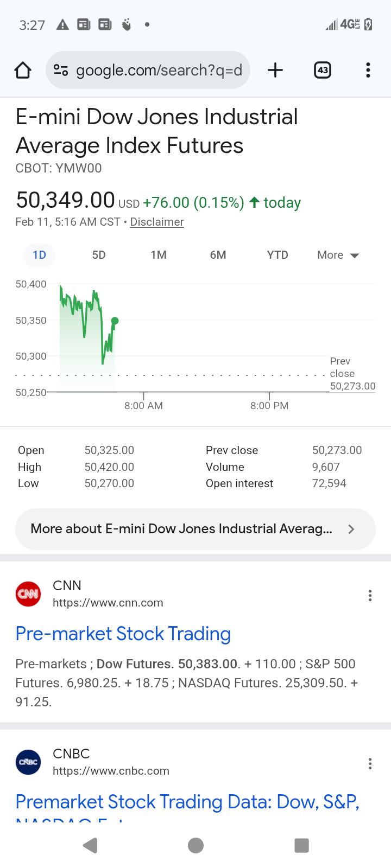Switch chart to 5D range
The height and width of the screenshot is (868, 391).
click(99, 255)
